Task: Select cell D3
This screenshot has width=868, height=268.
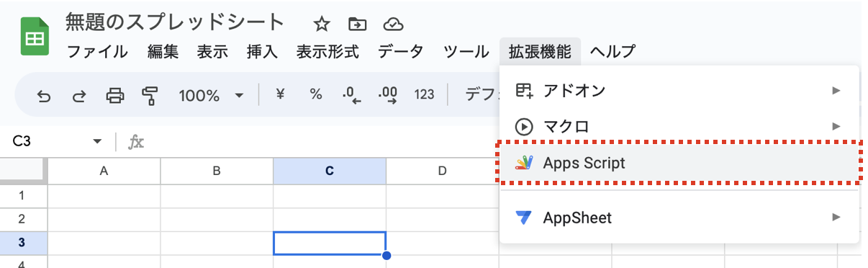Action: tap(443, 243)
